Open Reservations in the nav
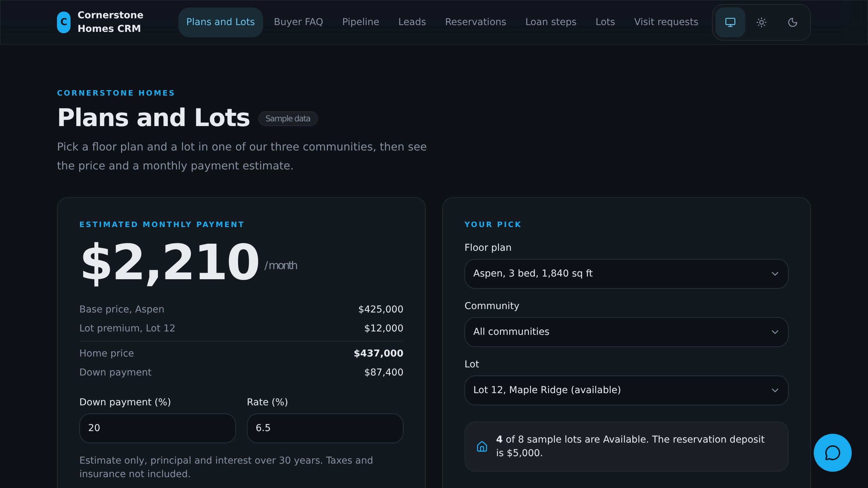 tap(475, 22)
